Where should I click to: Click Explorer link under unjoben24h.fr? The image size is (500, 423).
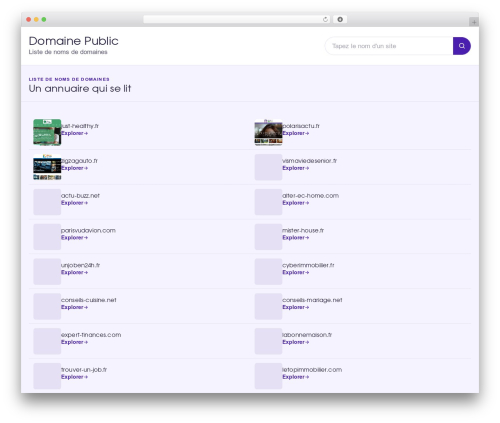[74, 273]
